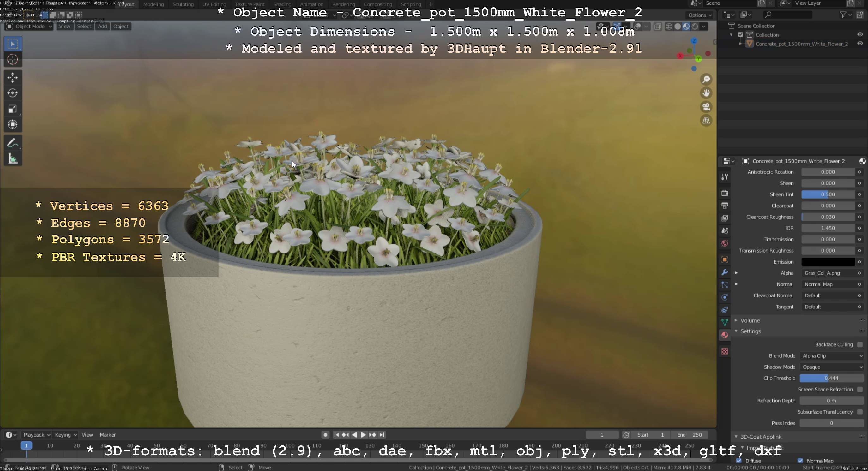The width and height of the screenshot is (868, 471).
Task: Open the viewport Options dropdown
Action: pyautogui.click(x=700, y=15)
